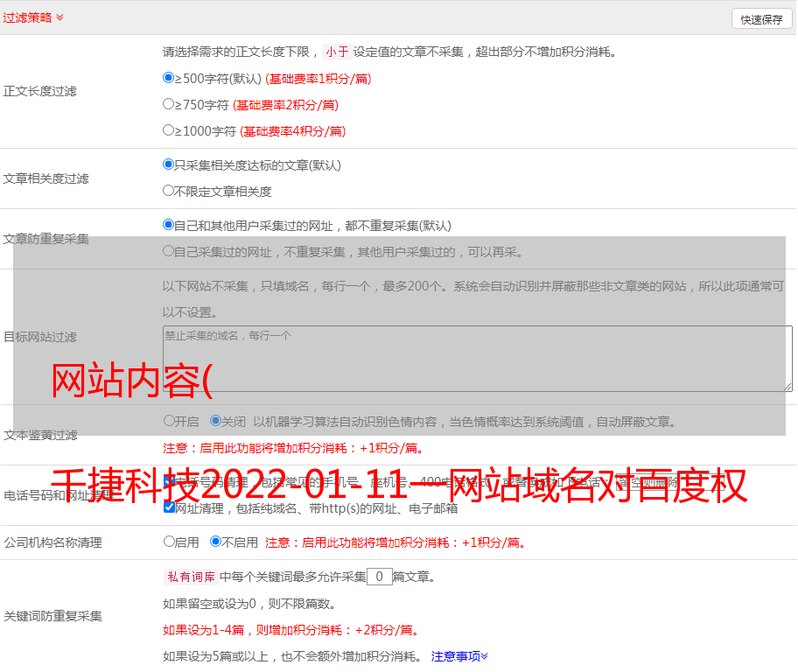
Task: Select 关闭 for 文本鉴黄过滤
Action: pyautogui.click(x=215, y=421)
